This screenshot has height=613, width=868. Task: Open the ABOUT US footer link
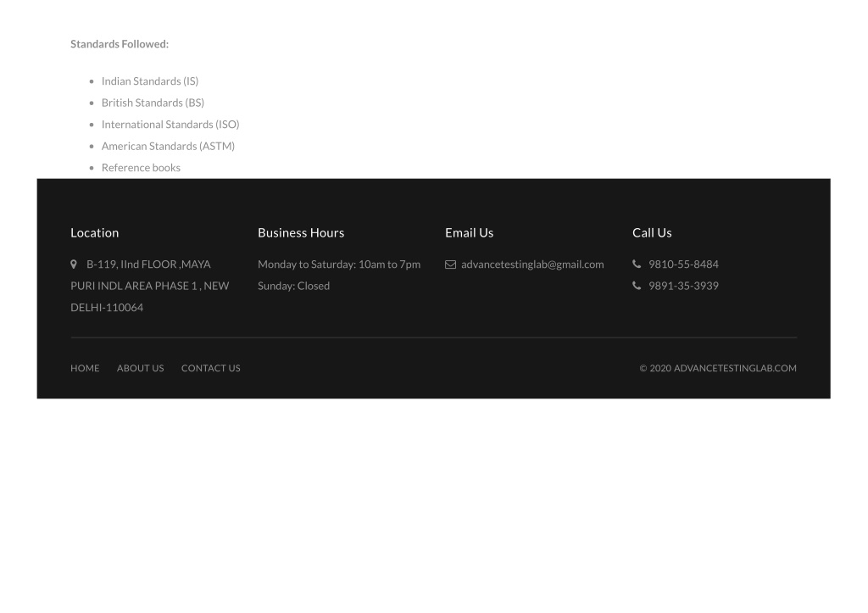coord(140,368)
